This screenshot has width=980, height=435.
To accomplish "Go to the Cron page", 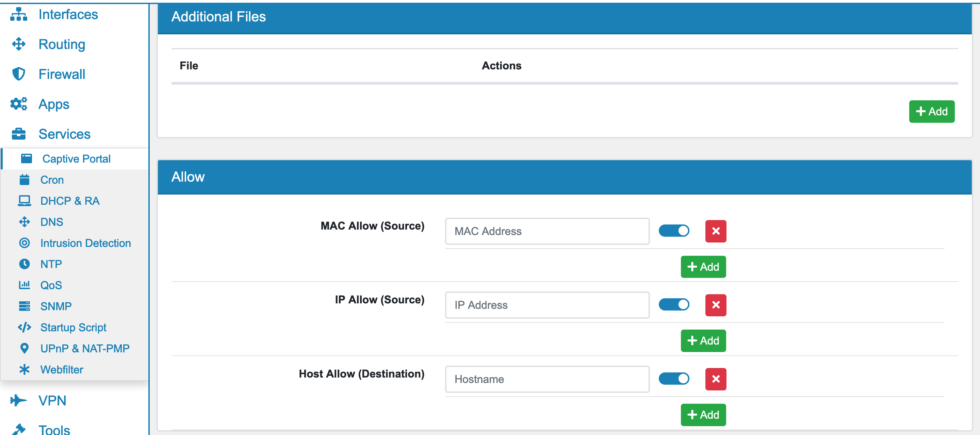I will (x=52, y=180).
